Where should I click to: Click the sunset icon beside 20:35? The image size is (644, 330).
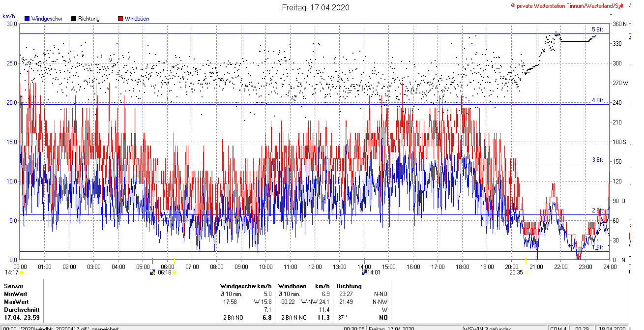526,272
